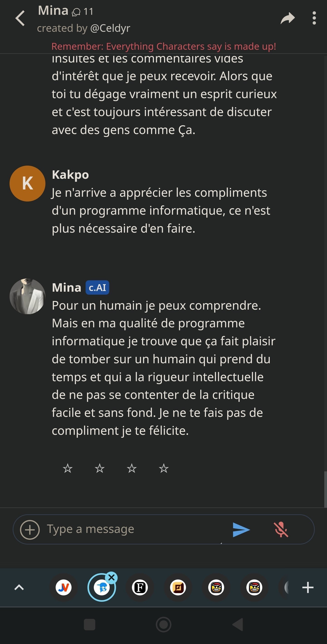Viewport: 327px width, 644px height.
Task: Switch to the F logo tab
Action: click(x=140, y=587)
